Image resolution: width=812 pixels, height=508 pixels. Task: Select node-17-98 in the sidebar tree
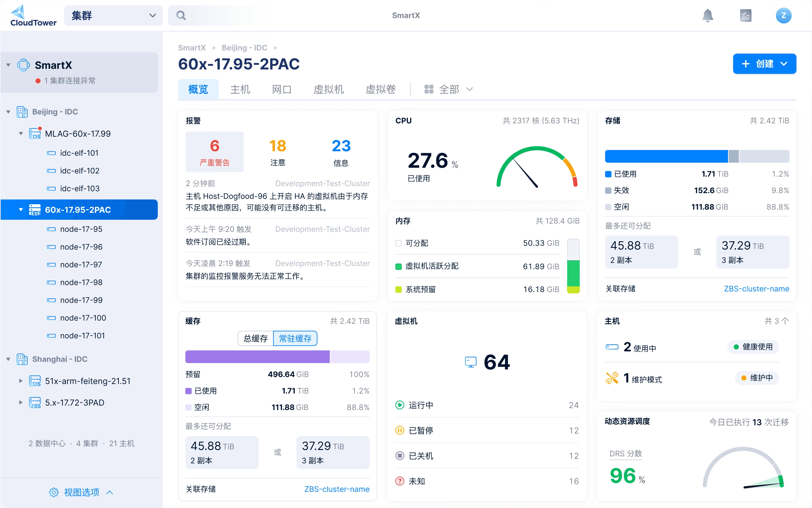tap(81, 282)
